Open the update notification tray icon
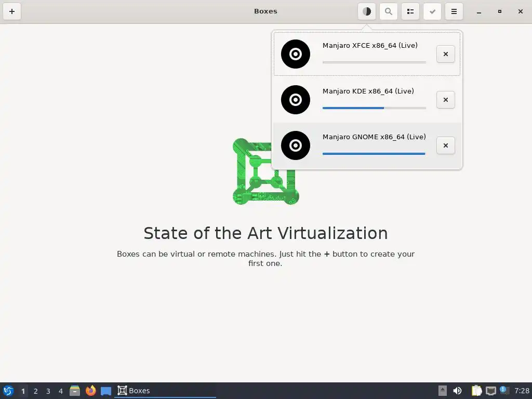The image size is (532, 399). coord(504,390)
